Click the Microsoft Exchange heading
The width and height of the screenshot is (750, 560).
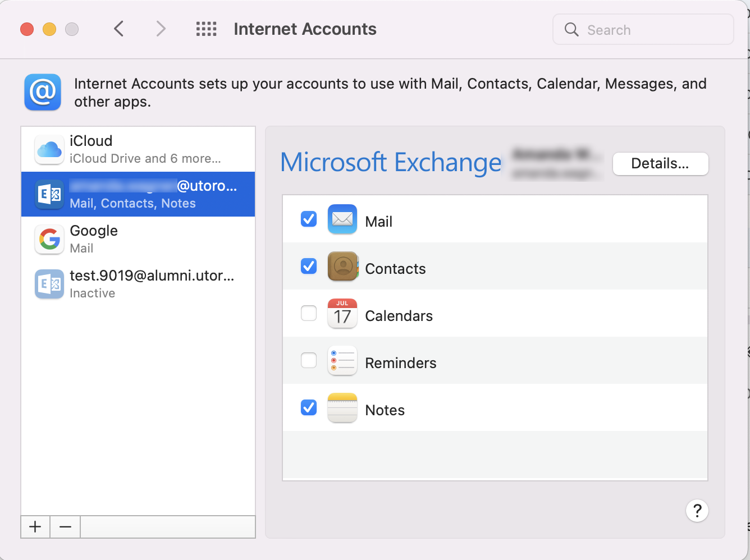coord(391,163)
